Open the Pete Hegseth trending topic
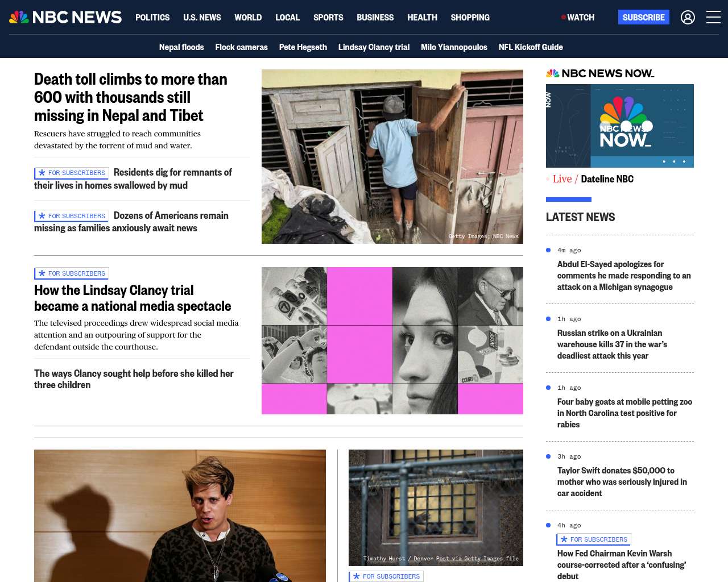The height and width of the screenshot is (582, 728). (x=303, y=47)
